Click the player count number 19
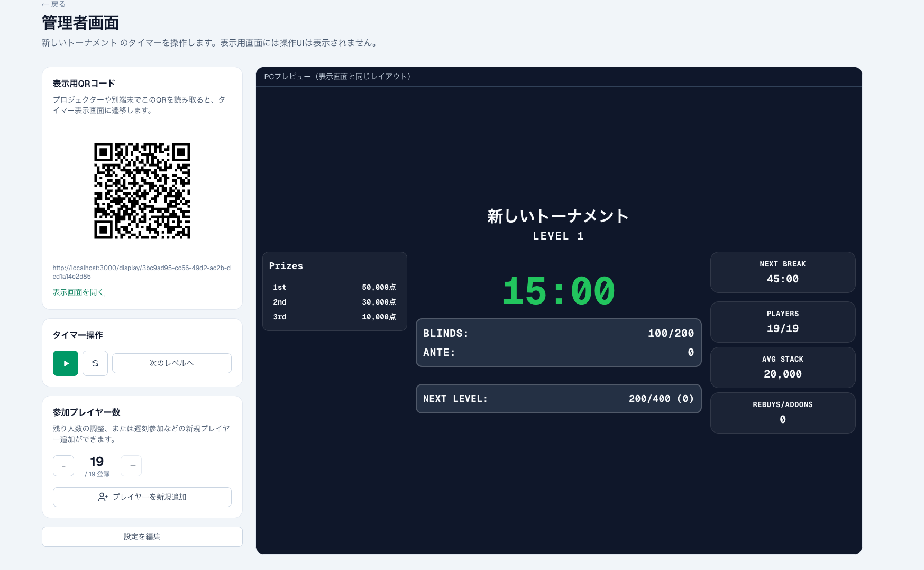This screenshot has height=570, width=924. (x=97, y=462)
